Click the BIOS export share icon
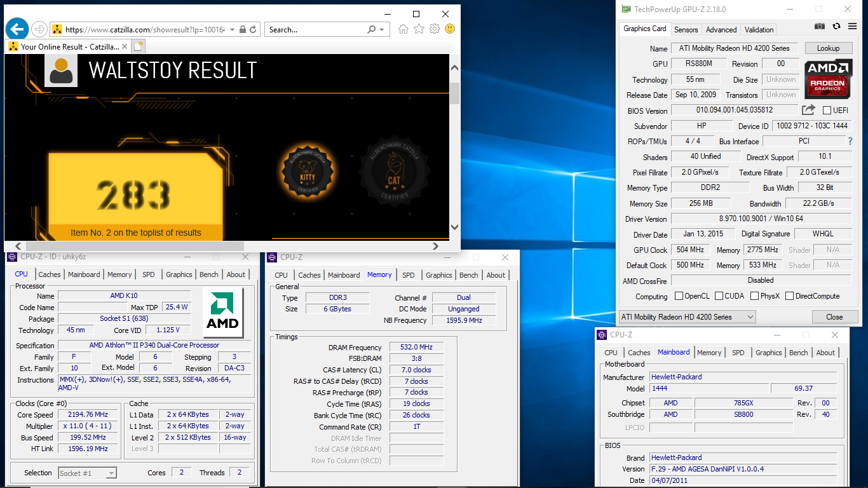 pyautogui.click(x=808, y=110)
